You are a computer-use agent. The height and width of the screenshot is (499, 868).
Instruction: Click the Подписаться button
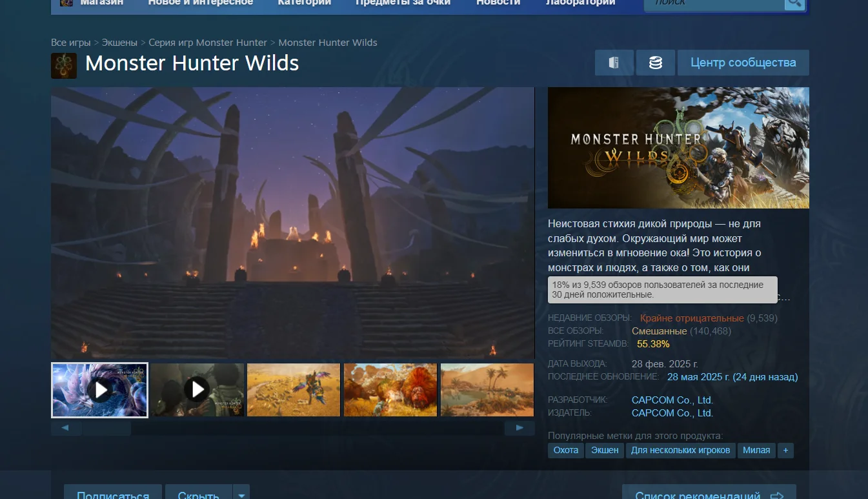[113, 493]
